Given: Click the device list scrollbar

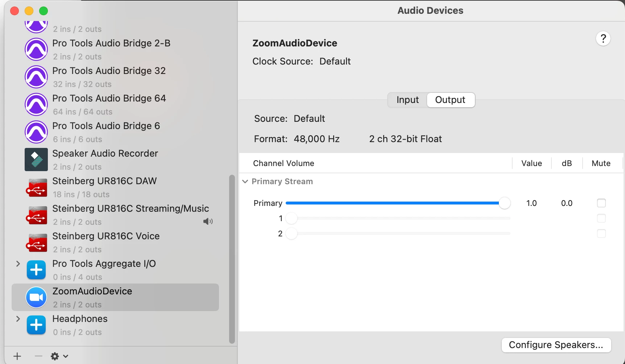Looking at the screenshot, I should click(232, 259).
